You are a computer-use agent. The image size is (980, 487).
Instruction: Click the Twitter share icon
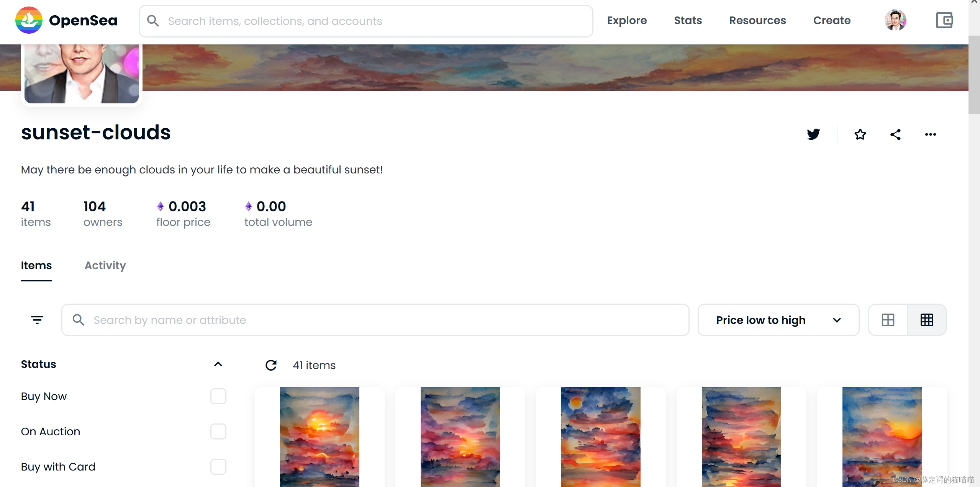(x=814, y=134)
